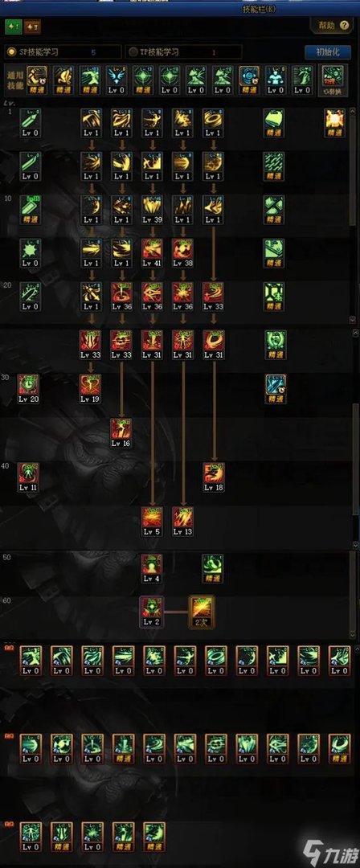Screen dimensions: 360x868
Task: Click the golden 2次 awakening skill icon
Action: (202, 612)
